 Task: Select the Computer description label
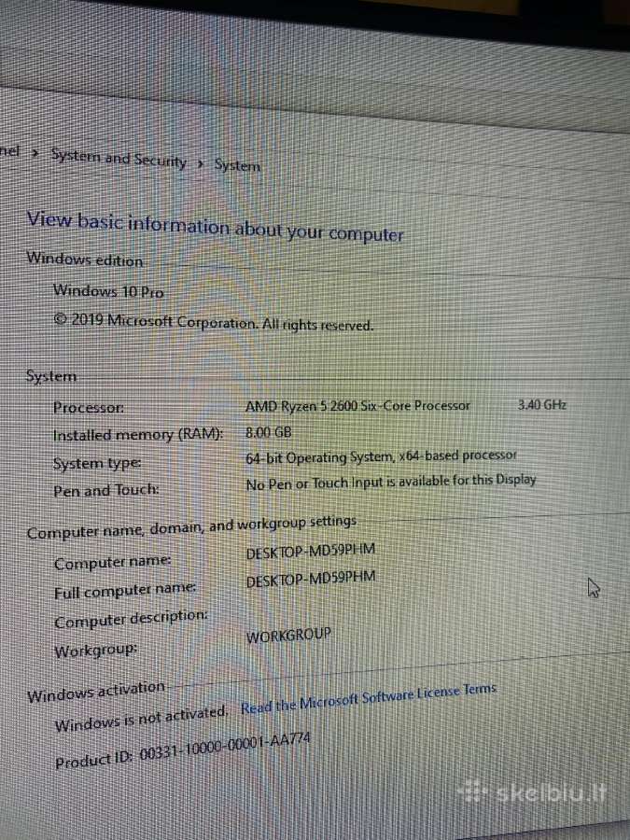click(131, 620)
